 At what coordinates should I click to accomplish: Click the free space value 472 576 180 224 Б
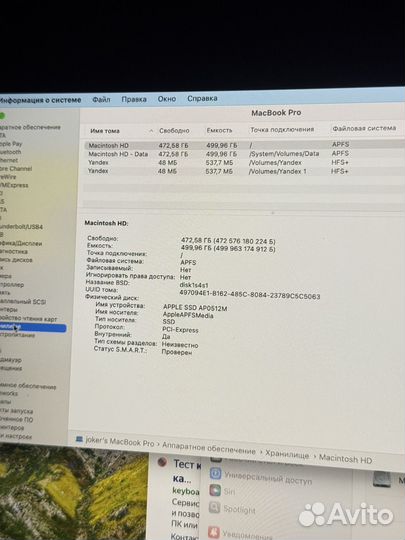[x=244, y=241]
